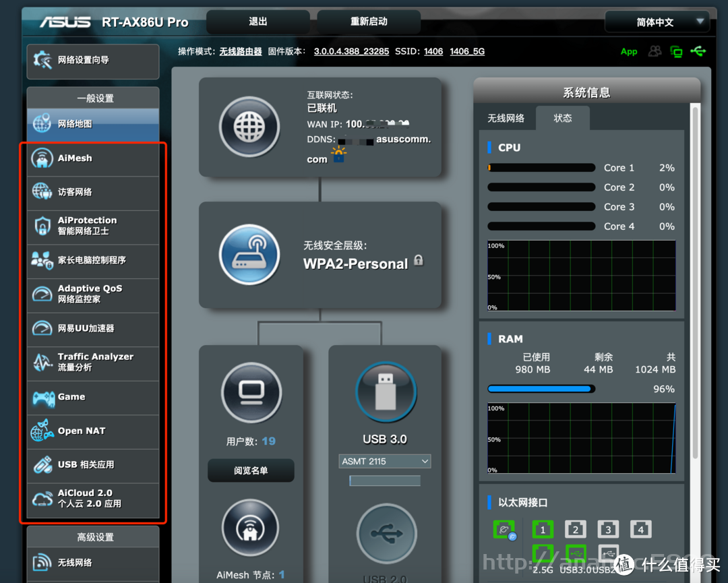Open AiProtection 智能网络卫士

(x=93, y=226)
